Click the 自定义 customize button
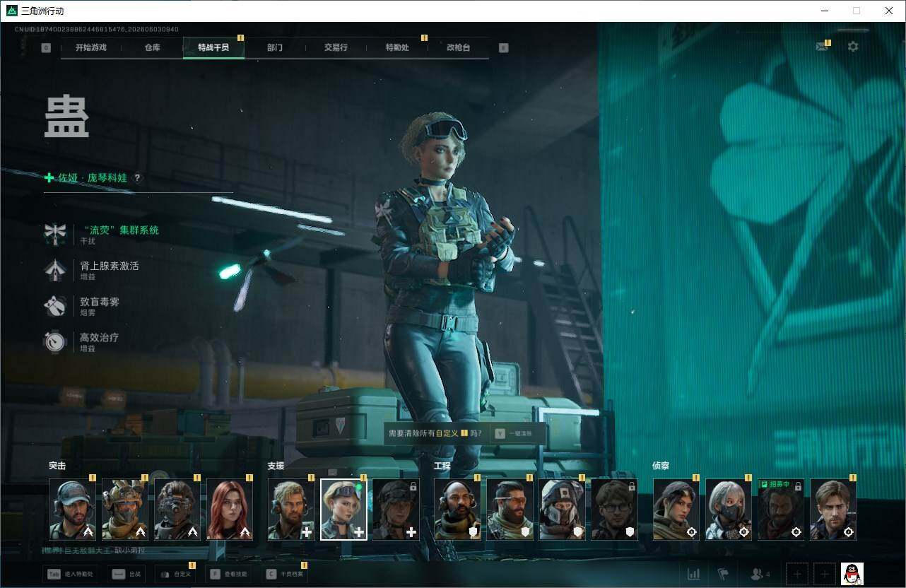This screenshot has height=588, width=906. [176, 574]
